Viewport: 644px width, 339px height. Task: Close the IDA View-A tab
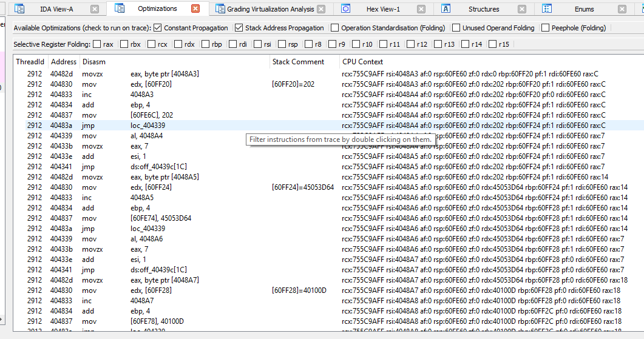pyautogui.click(x=95, y=9)
